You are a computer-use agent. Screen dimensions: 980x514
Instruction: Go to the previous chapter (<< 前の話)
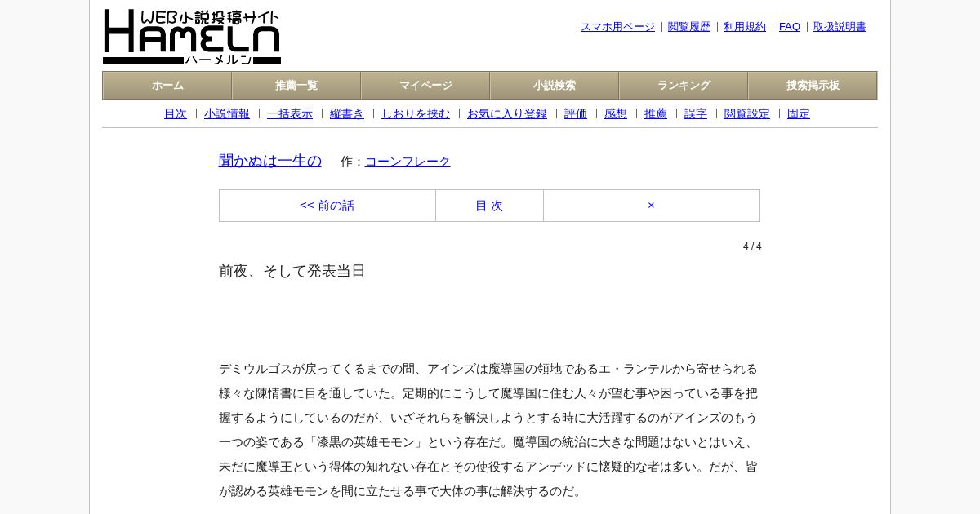(327, 206)
